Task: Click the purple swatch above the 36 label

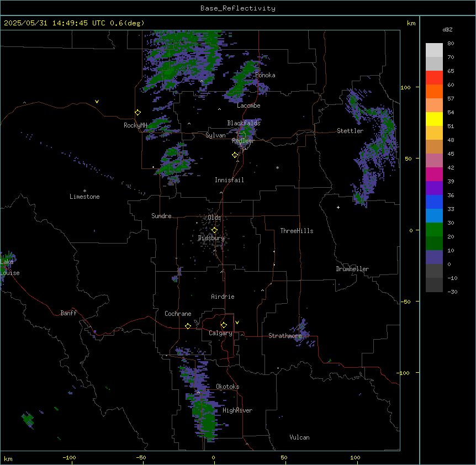Action: tap(434, 188)
